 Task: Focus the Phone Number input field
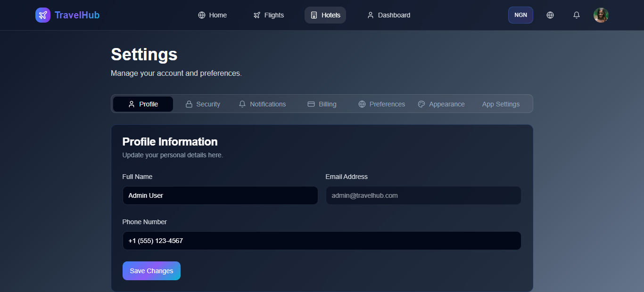pos(322,241)
